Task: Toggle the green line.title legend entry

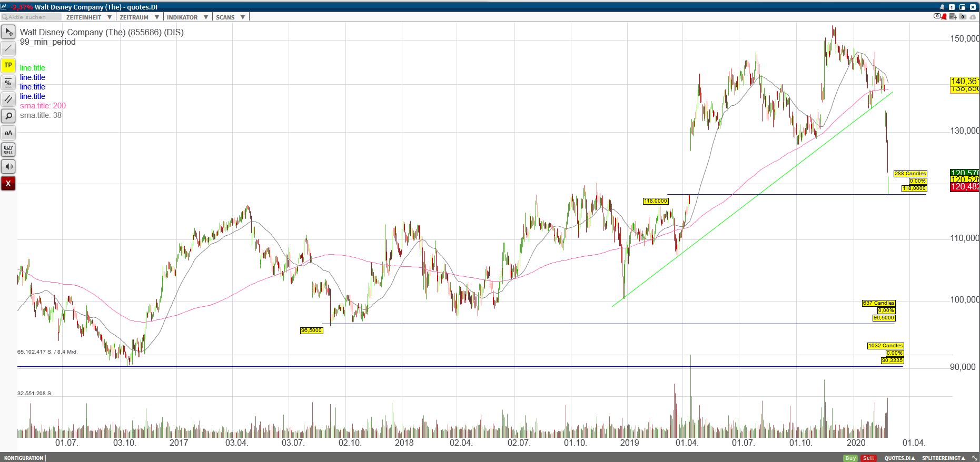Action: [x=33, y=68]
